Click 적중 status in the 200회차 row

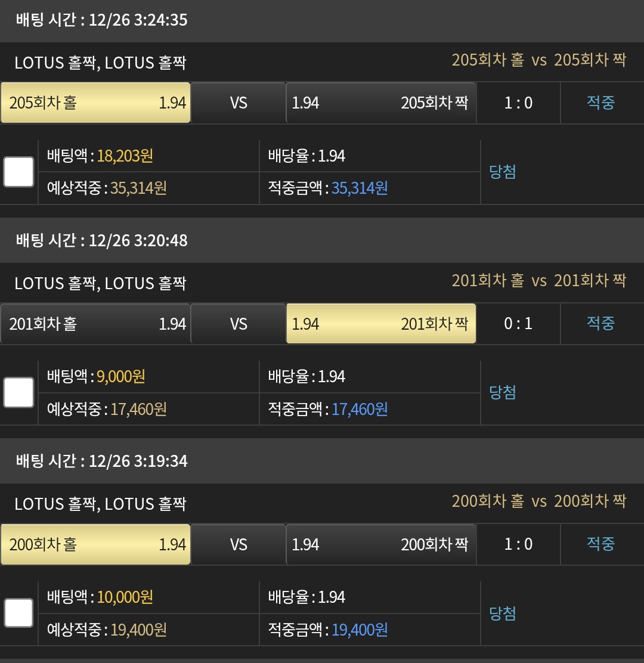600,544
